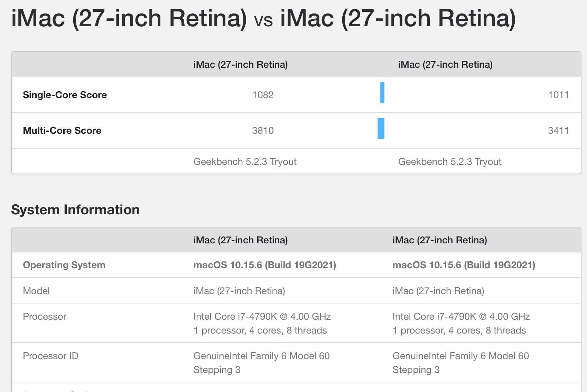The height and width of the screenshot is (392, 587).
Task: Click the right macOS 10.15.6 build value
Action: pyautogui.click(x=464, y=265)
